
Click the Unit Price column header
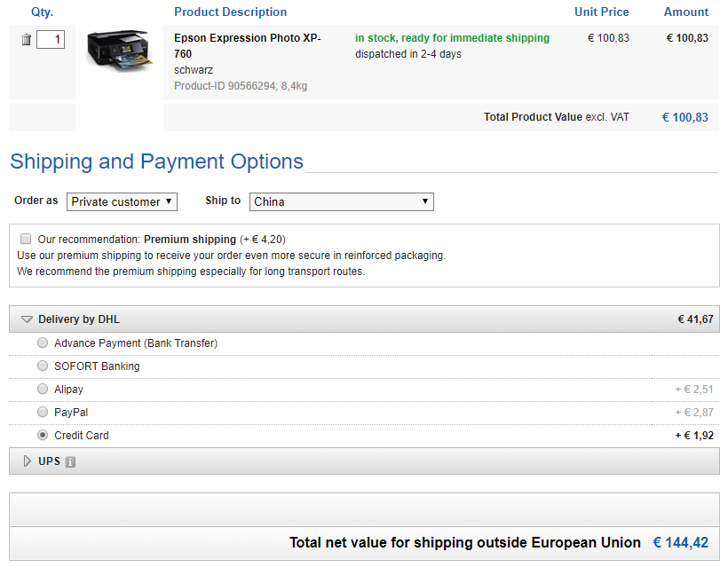[602, 12]
